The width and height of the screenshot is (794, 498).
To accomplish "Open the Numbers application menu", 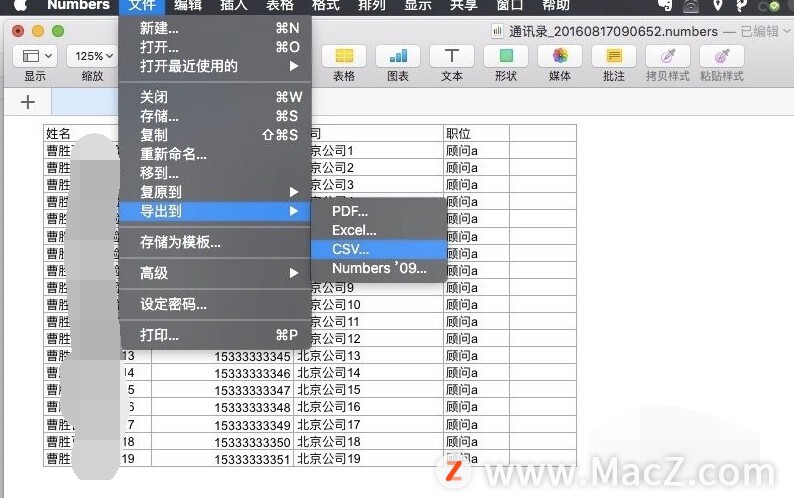I will 78,5.
